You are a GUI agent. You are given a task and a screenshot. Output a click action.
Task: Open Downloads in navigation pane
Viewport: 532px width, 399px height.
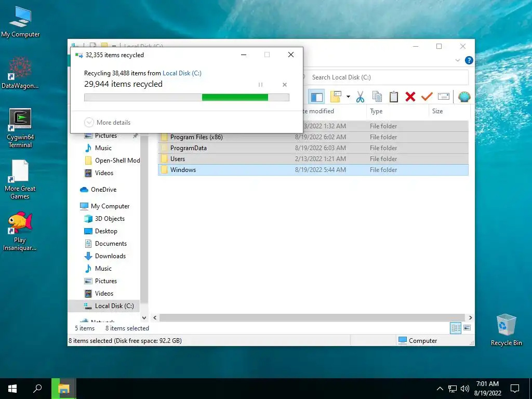coord(105,256)
